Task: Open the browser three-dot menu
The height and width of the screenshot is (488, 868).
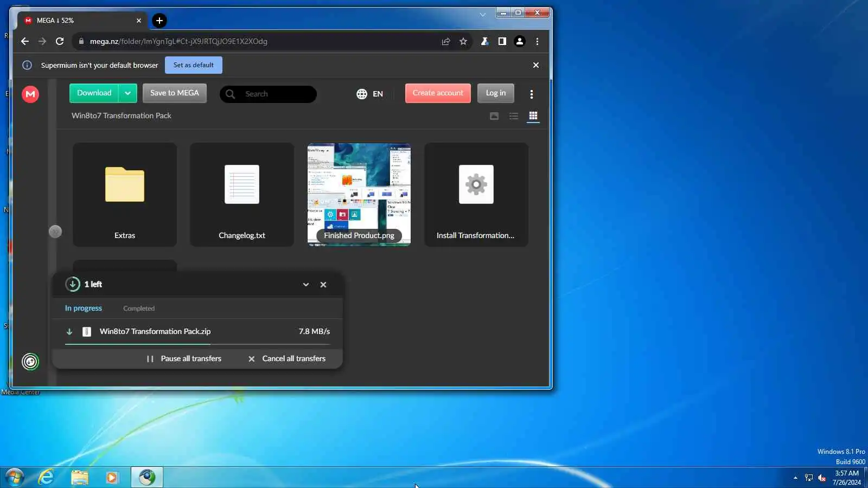Action: click(537, 41)
